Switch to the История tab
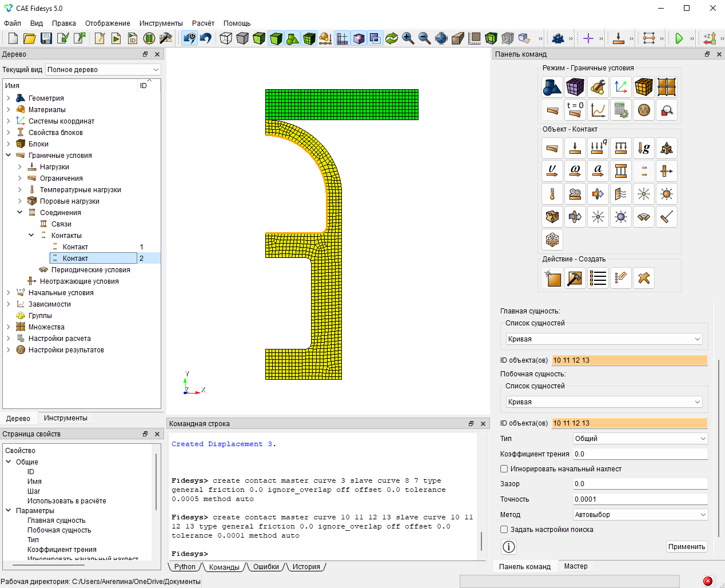This screenshot has width=725, height=588. (306, 567)
